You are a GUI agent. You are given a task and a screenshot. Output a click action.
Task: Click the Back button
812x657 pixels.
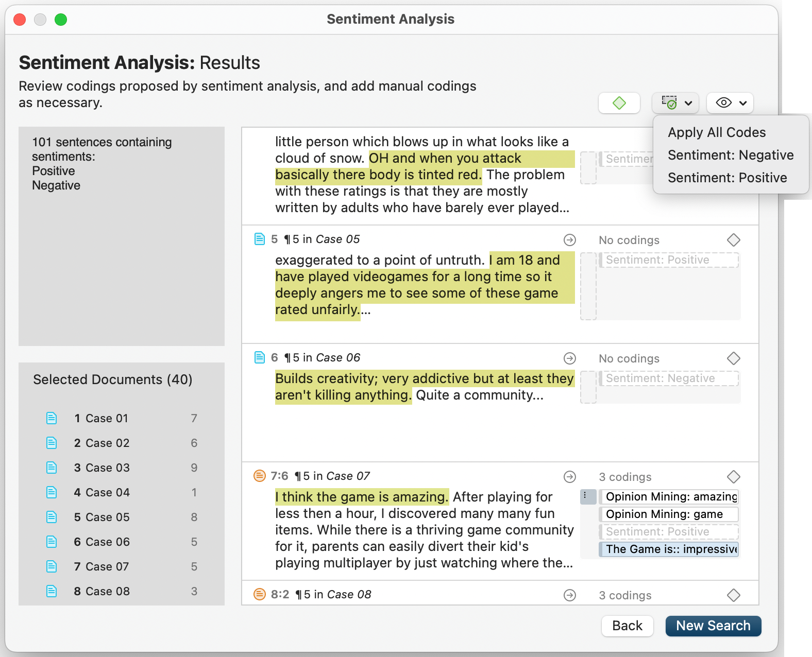click(x=627, y=626)
